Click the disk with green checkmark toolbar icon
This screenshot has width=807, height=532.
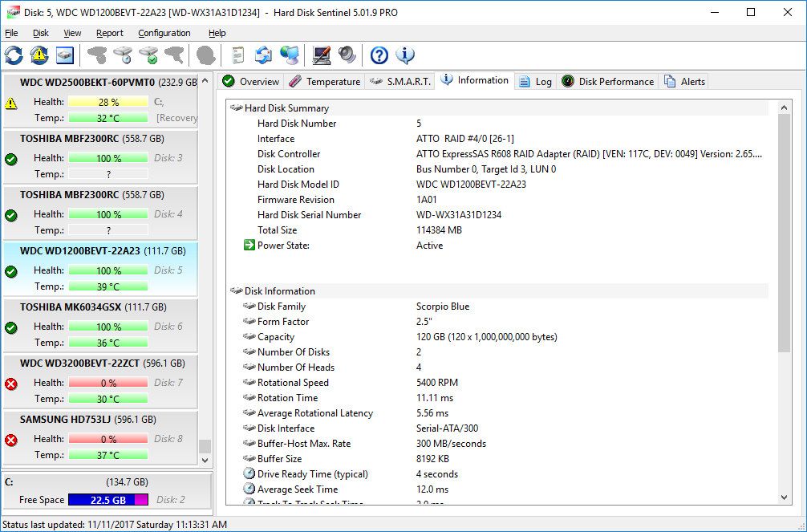pos(149,55)
